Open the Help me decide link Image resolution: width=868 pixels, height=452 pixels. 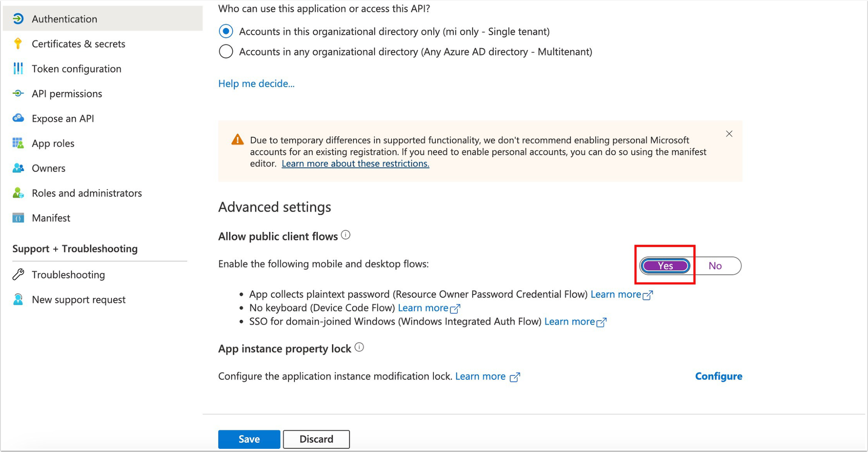click(x=256, y=84)
